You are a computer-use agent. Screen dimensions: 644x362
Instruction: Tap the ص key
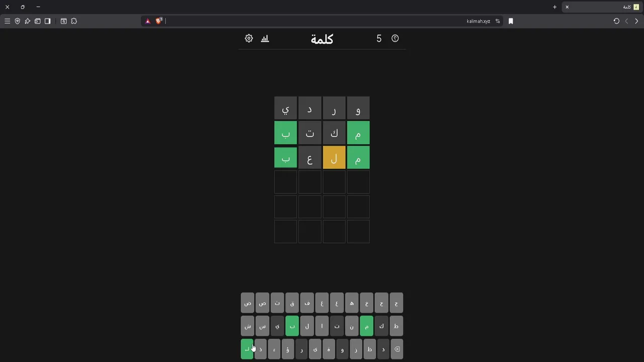tap(262, 303)
